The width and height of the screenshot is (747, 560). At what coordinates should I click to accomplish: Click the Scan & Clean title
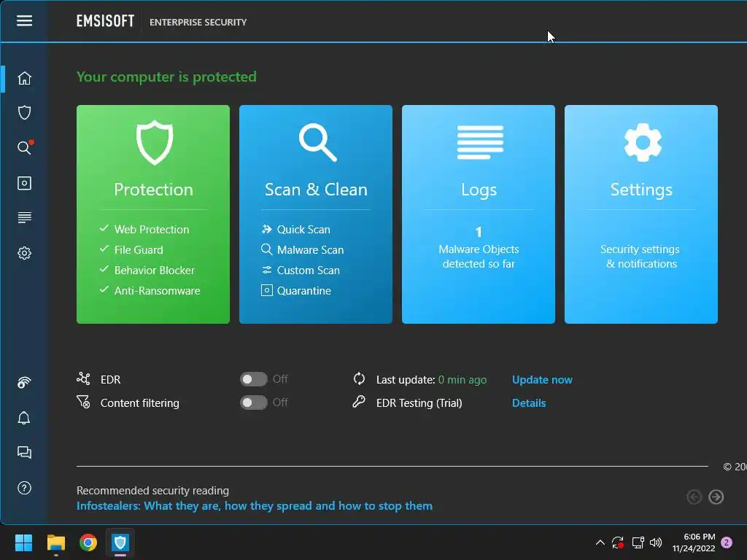316,190
